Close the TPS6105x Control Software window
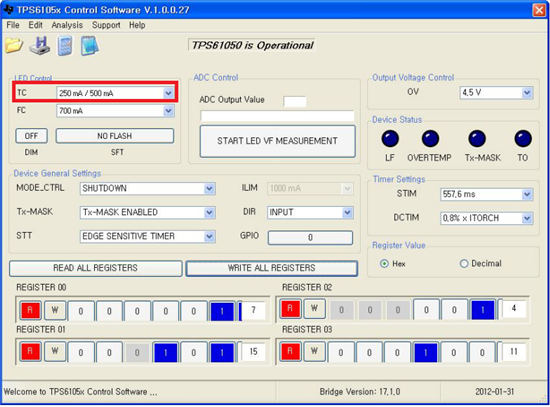550x407 pixels. [539, 10]
